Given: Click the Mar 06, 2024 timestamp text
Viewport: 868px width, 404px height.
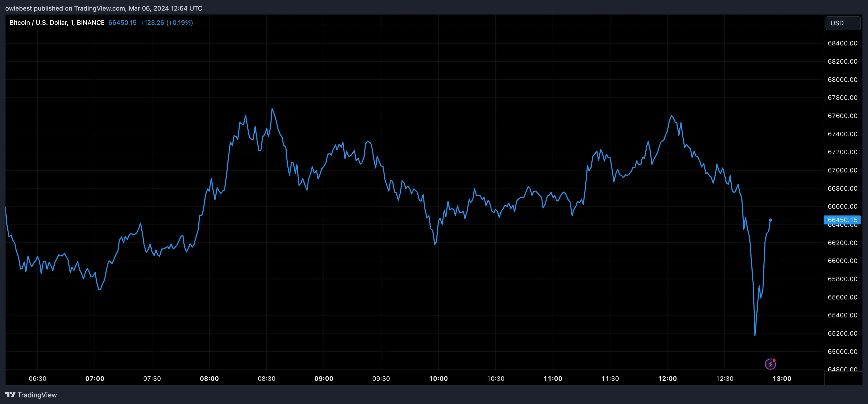Looking at the screenshot, I should (151, 8).
